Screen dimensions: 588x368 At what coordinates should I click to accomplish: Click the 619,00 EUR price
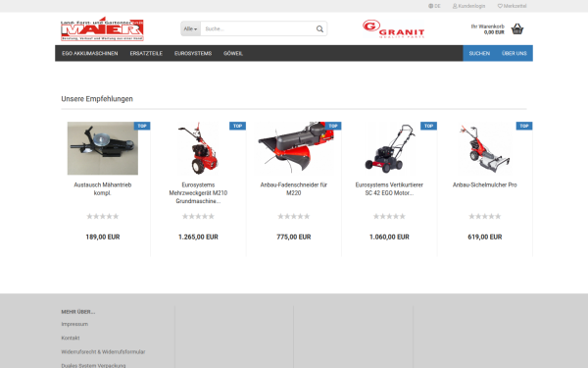484,237
